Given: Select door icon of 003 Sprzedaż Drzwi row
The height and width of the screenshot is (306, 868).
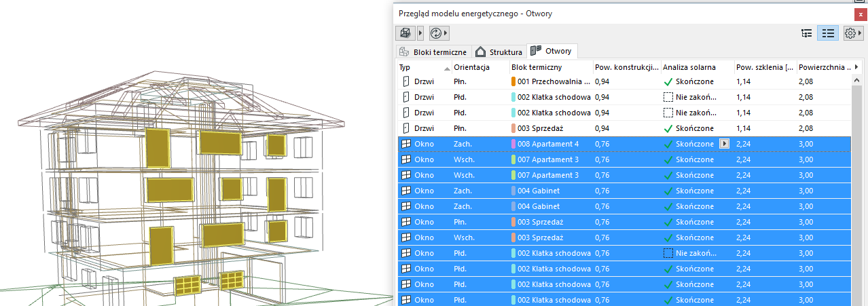Looking at the screenshot, I should coord(407,128).
